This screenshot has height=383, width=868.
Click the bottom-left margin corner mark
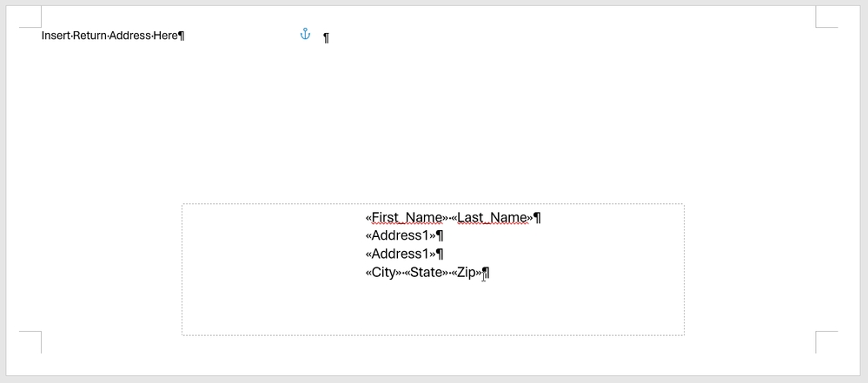click(x=30, y=342)
